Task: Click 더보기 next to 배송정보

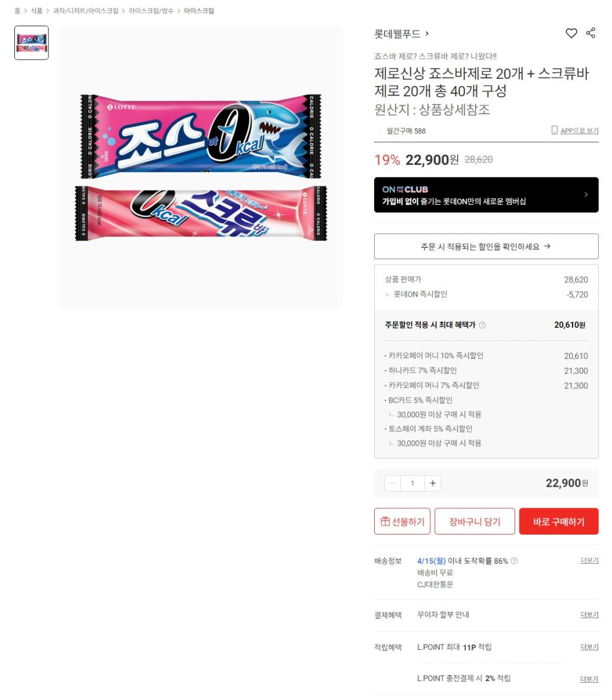Action: [x=589, y=560]
